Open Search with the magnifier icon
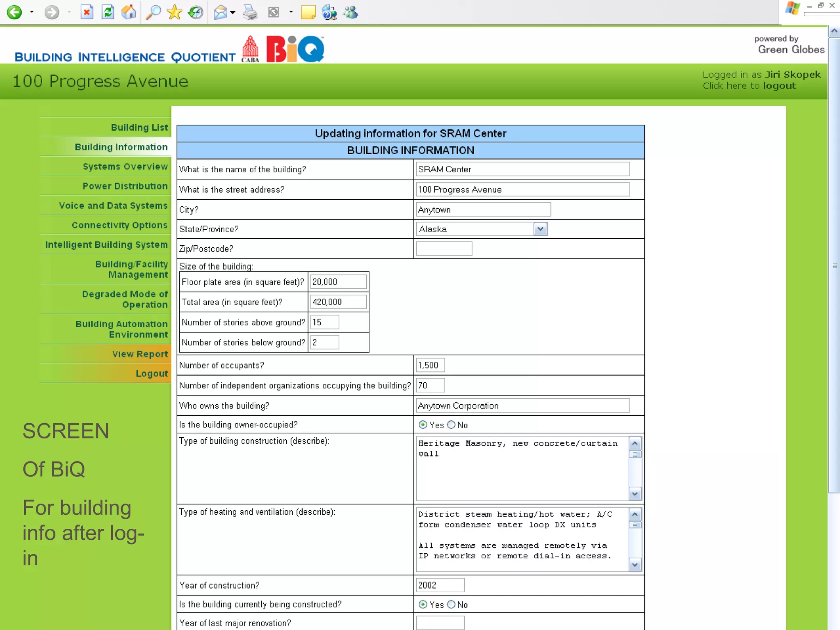 [x=153, y=12]
